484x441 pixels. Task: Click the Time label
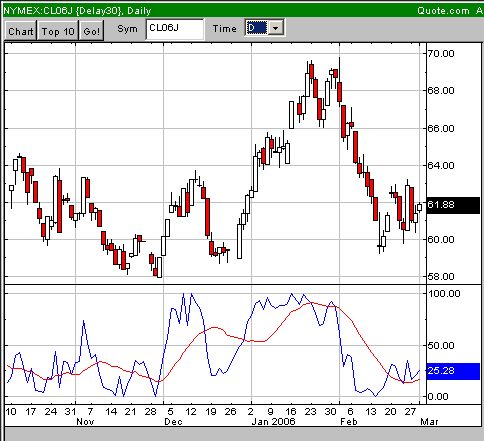tap(225, 29)
